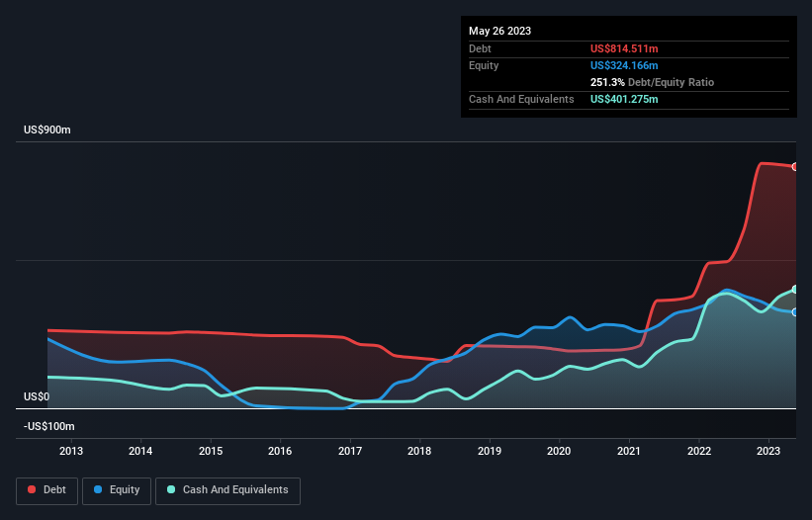Click the US$814.511m debt value
Screen dimensions: 812x520
(x=624, y=48)
